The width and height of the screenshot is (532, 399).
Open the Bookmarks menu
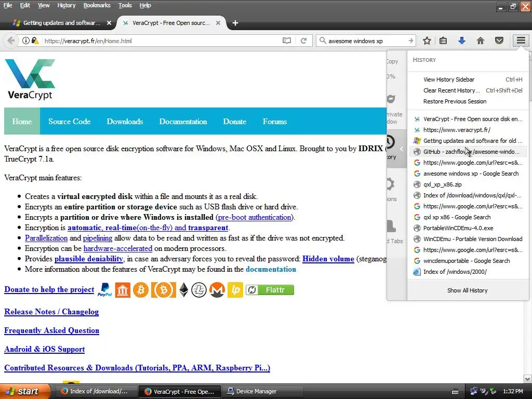tap(97, 5)
